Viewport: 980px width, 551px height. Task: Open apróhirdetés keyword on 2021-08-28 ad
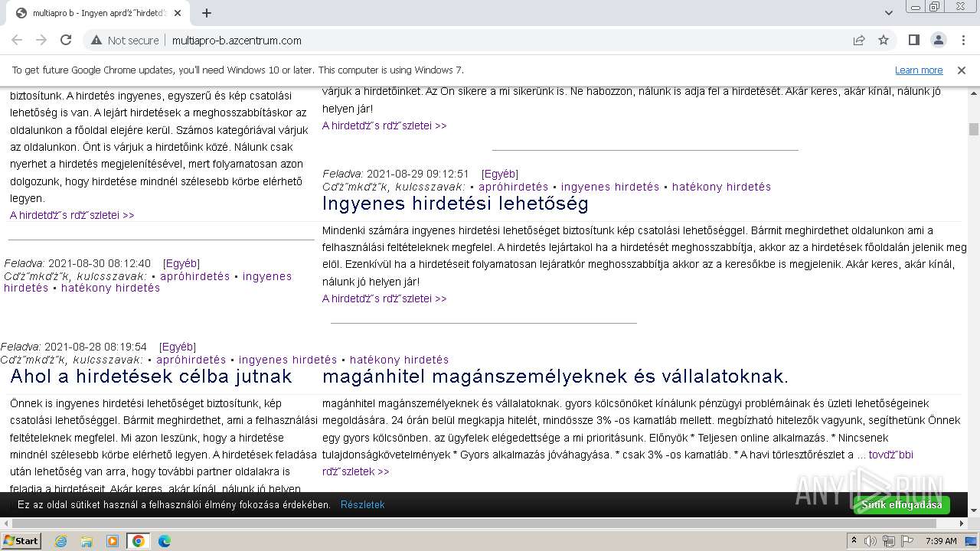coord(191,360)
